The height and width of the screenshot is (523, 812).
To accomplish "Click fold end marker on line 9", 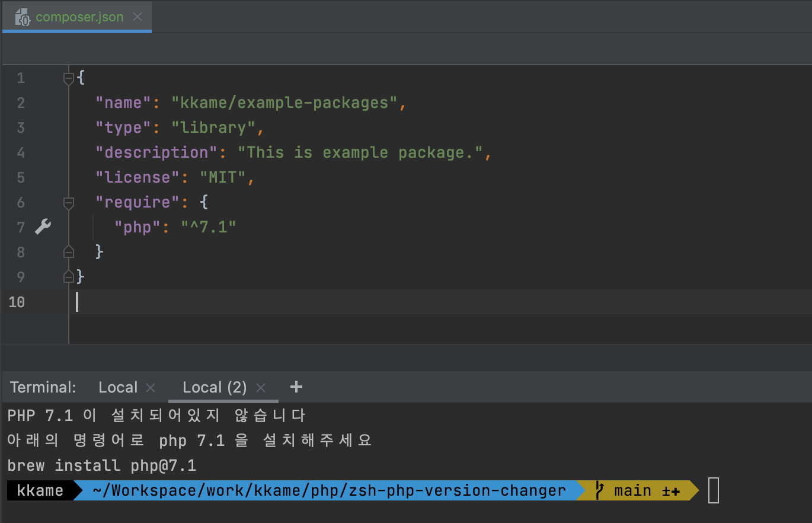I will (69, 277).
